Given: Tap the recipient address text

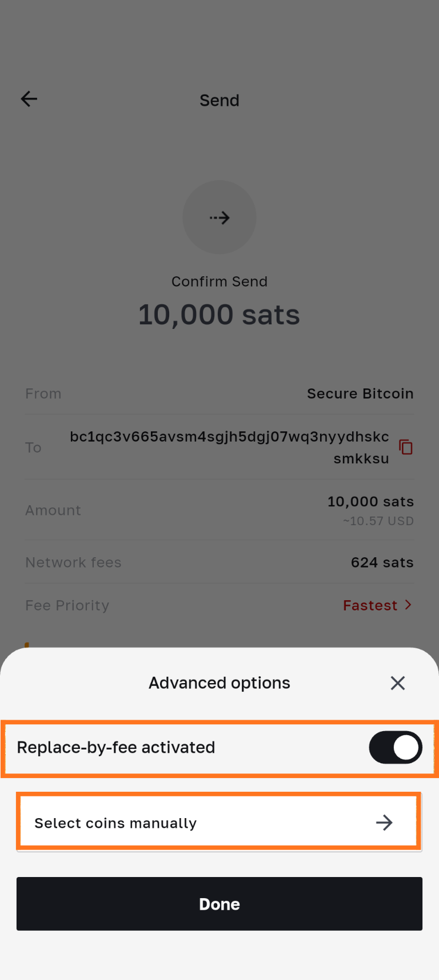Looking at the screenshot, I should pyautogui.click(x=229, y=447).
